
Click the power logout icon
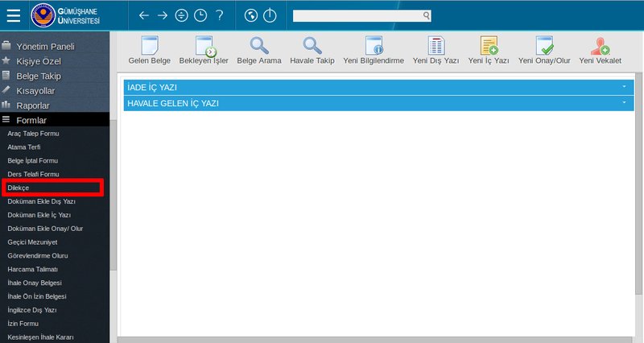(x=270, y=15)
